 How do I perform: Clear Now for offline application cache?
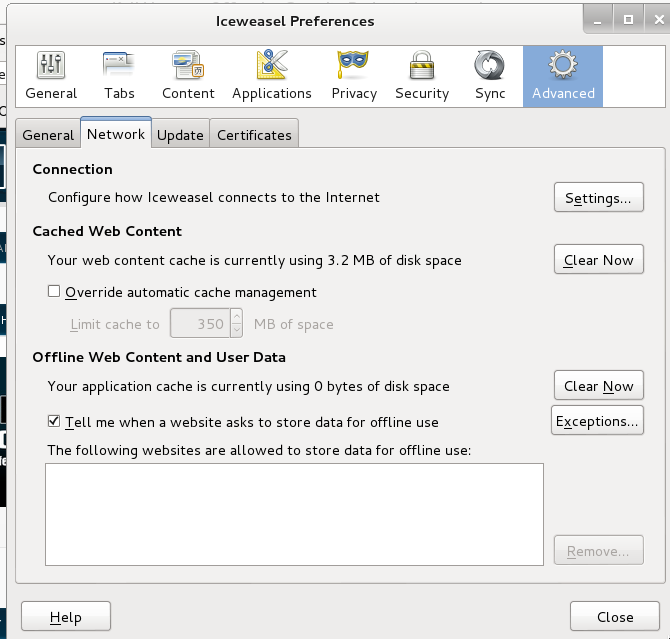tap(599, 386)
